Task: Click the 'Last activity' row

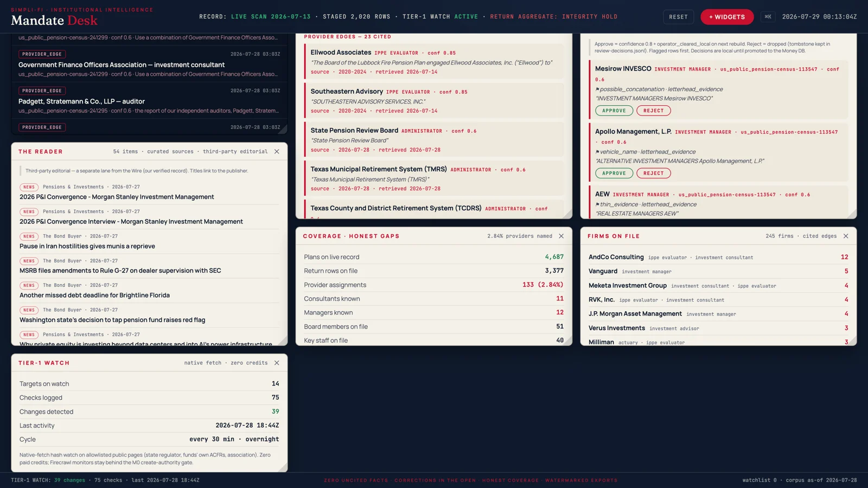Action: [x=149, y=426]
